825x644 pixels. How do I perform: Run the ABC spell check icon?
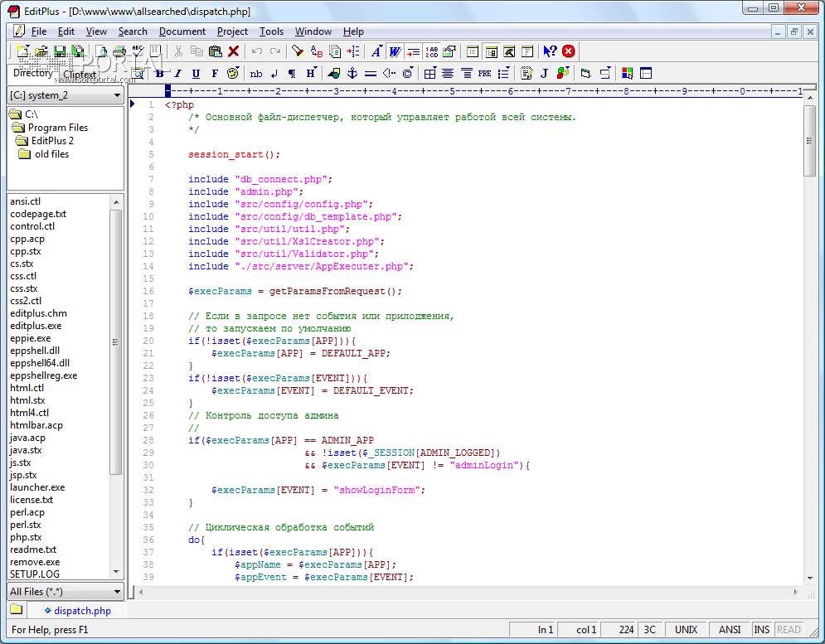[x=138, y=51]
